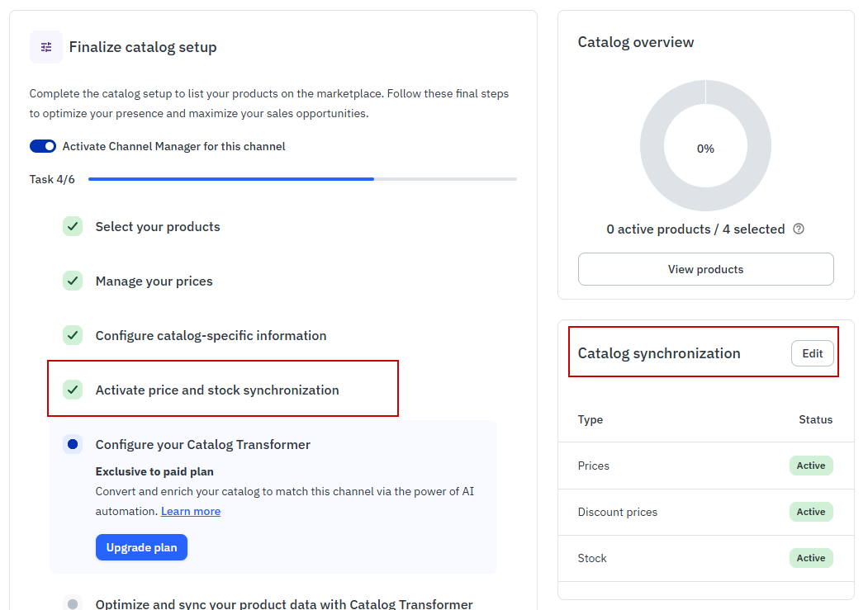Click the green checkmark for Select your products
Screen dimensions: 868x610
tap(73, 226)
